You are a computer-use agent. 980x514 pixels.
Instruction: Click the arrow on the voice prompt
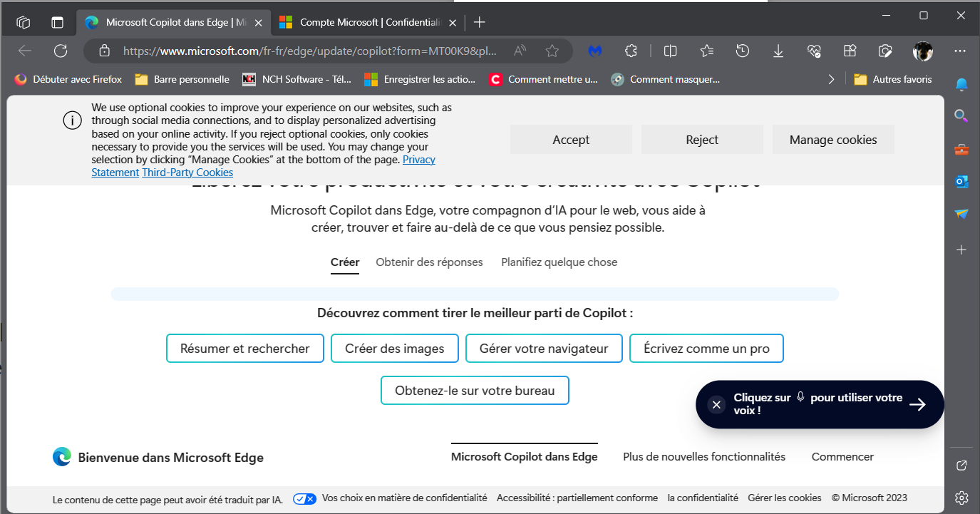[917, 405]
